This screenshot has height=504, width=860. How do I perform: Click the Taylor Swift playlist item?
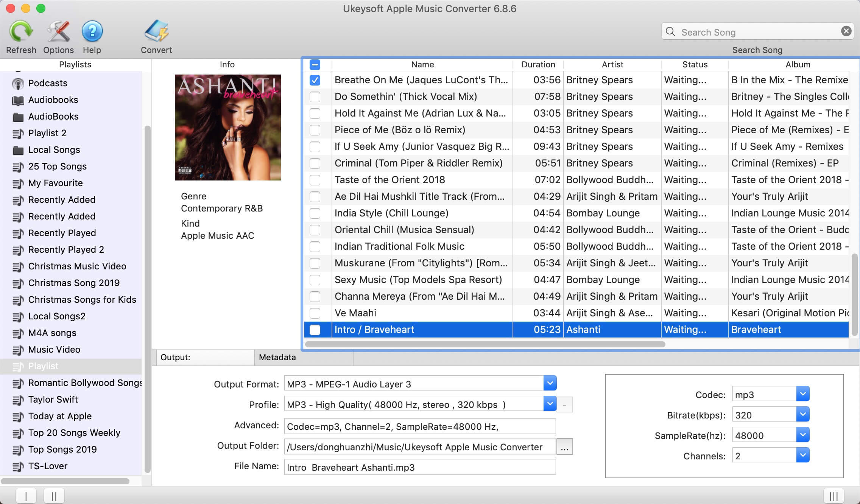coord(53,399)
